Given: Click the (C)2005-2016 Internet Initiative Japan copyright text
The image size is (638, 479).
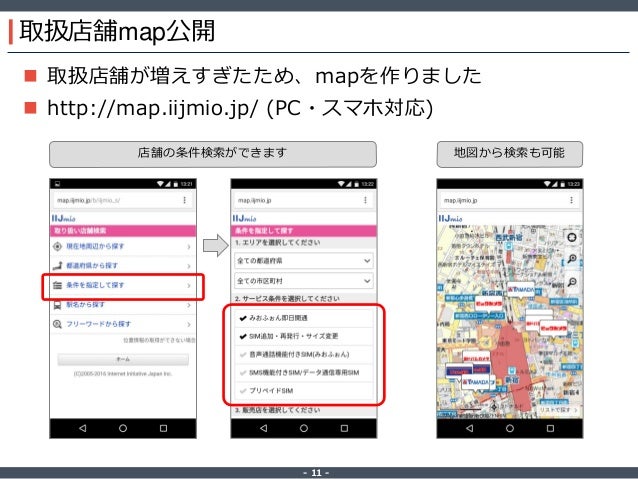Looking at the screenshot, I should tap(123, 374).
